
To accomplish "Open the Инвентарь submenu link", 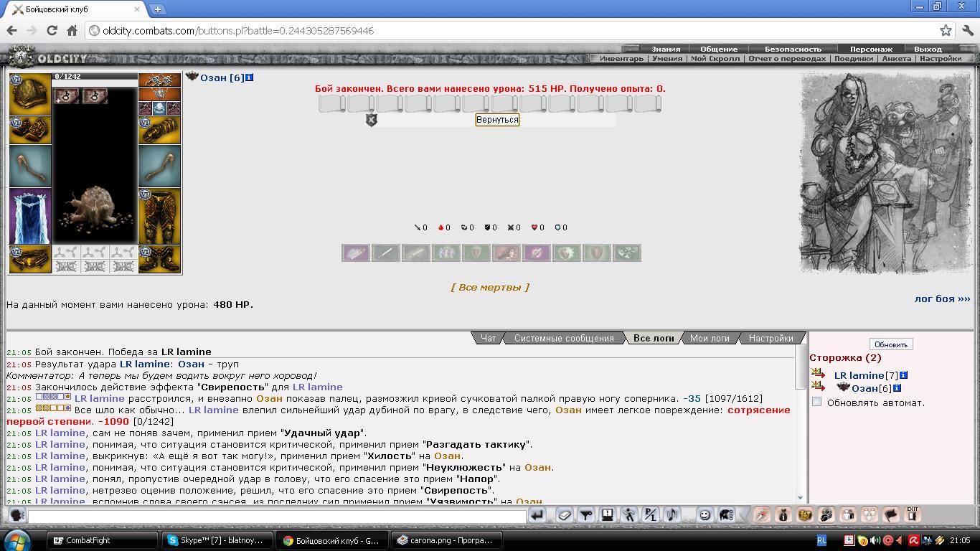I will pos(621,59).
